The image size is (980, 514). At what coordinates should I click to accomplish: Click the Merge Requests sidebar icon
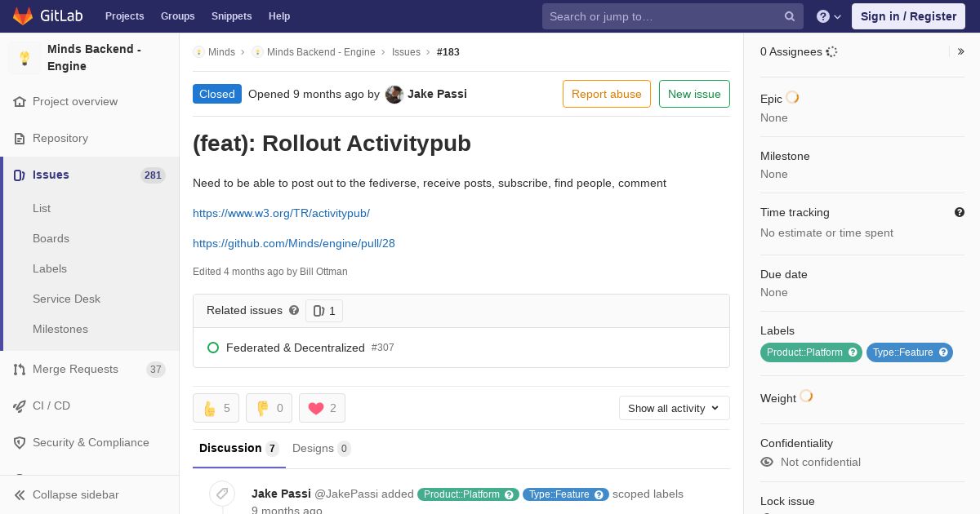(20, 370)
